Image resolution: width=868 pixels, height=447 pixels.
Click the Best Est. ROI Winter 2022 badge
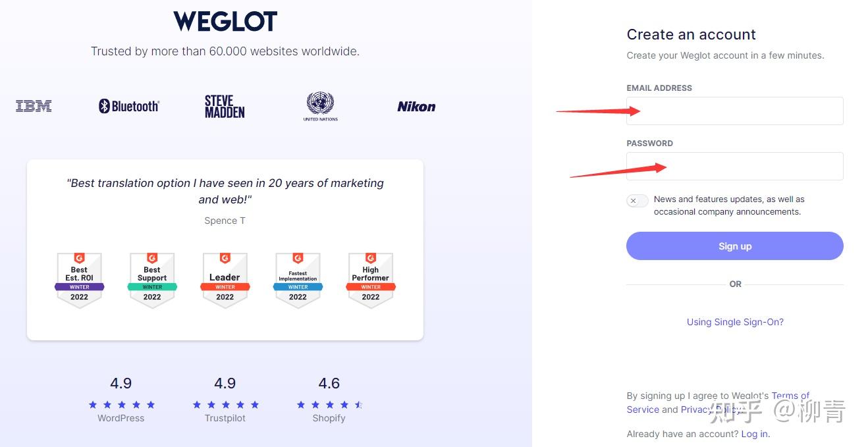[x=79, y=280]
